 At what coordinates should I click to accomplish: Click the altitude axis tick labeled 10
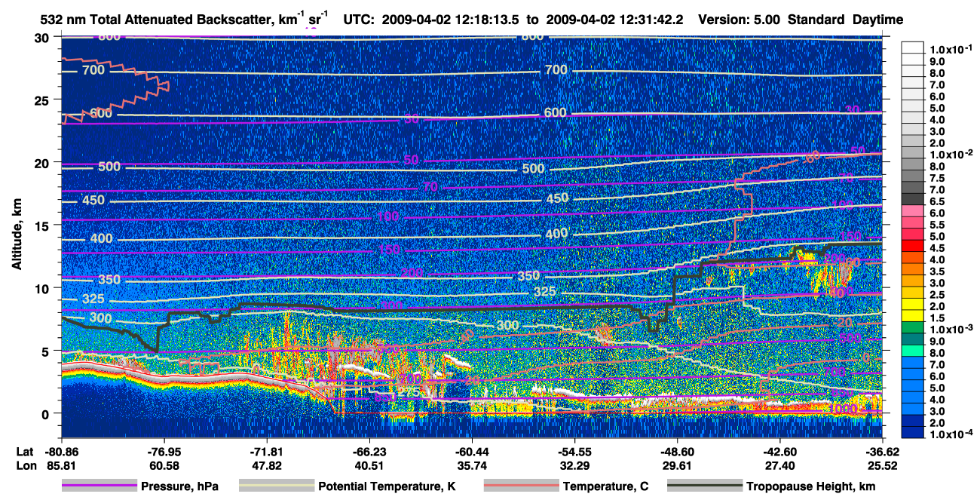[44, 288]
